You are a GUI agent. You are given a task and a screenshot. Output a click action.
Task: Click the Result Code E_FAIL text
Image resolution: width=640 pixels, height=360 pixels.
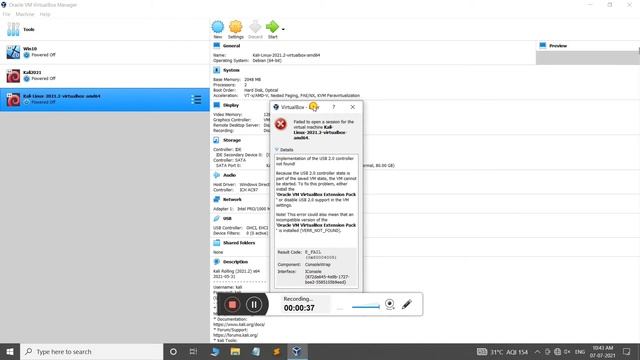tap(313, 252)
